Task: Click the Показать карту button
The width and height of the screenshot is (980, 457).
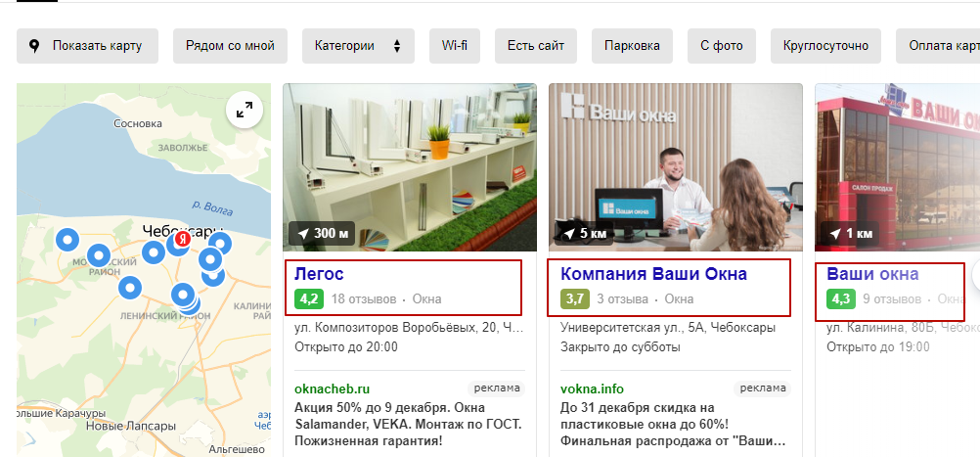Action: point(87,46)
